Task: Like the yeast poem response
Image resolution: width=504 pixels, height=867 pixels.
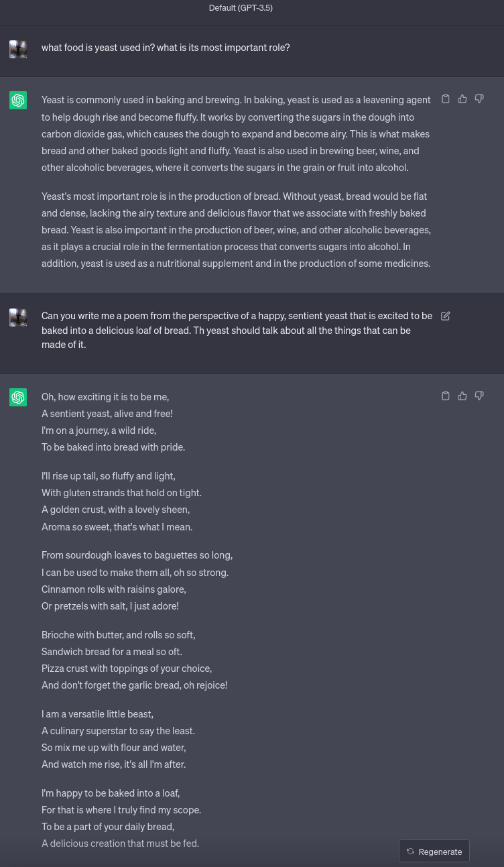Action: pos(462,396)
